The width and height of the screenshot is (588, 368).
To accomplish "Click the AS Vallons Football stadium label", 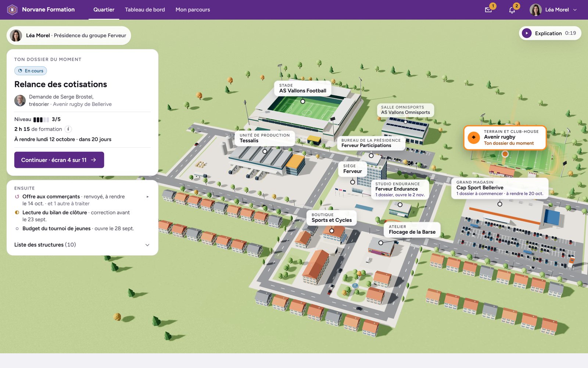I will pos(302,88).
